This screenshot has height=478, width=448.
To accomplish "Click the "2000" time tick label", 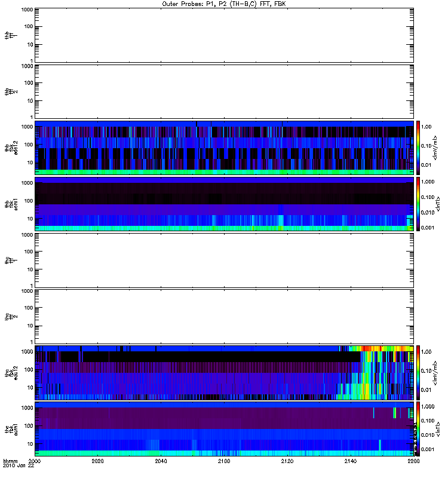I will [35, 461].
